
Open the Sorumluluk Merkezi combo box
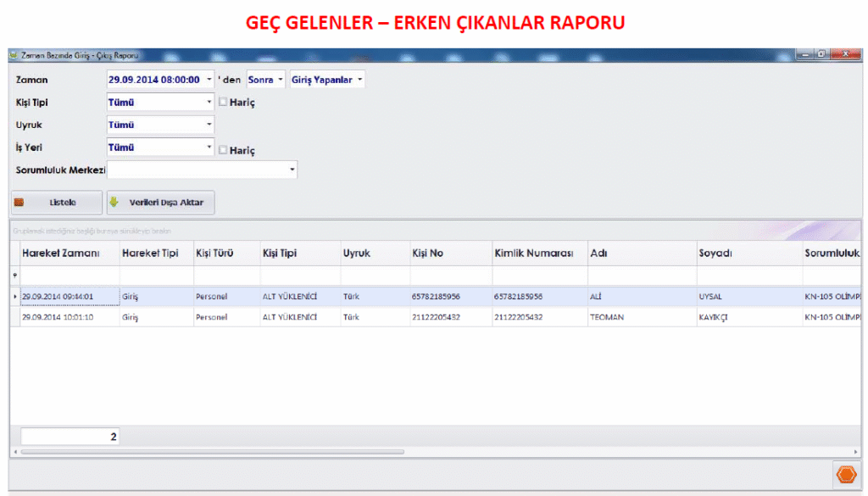click(292, 170)
